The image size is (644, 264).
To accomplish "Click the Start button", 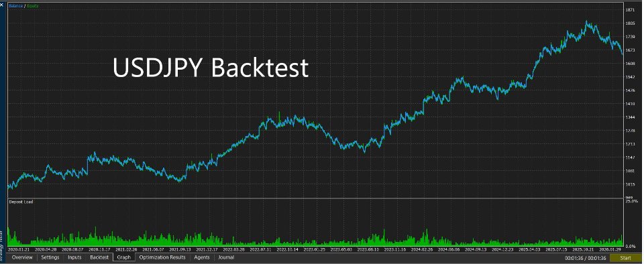I will point(625,258).
